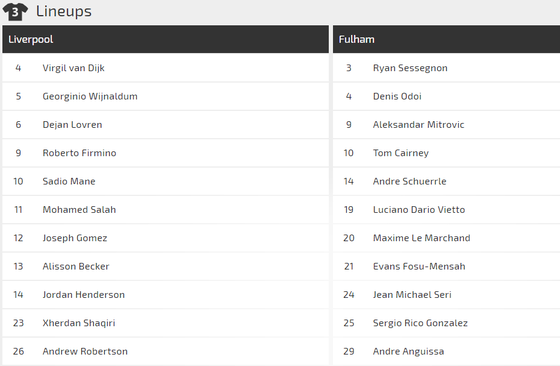Open Andre Schuerrle's profile

(x=410, y=181)
